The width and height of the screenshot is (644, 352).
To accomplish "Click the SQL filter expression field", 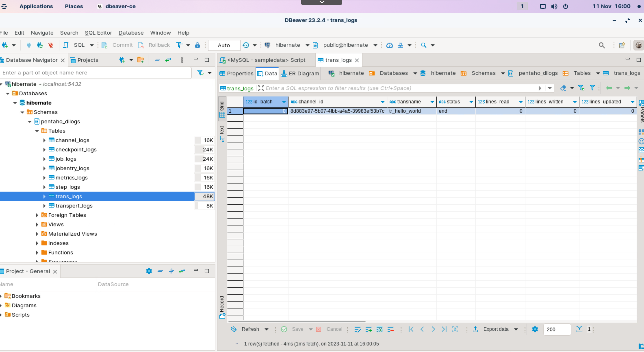I will [400, 88].
